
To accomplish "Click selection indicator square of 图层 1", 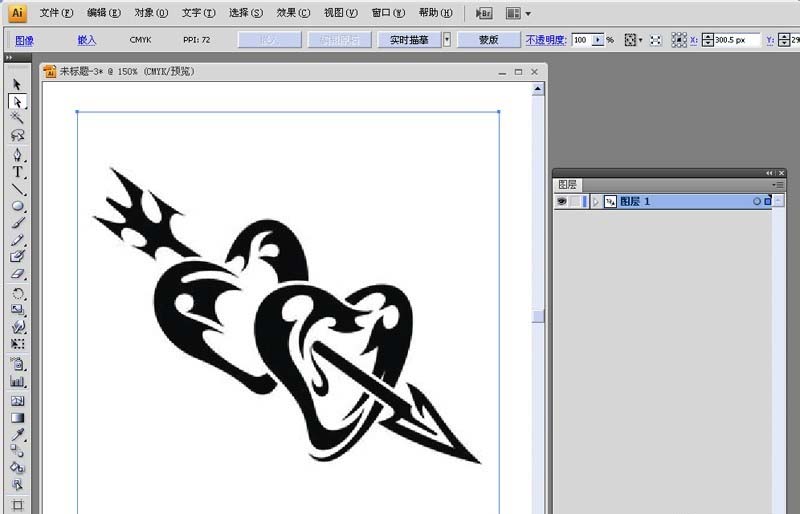I will tap(767, 202).
